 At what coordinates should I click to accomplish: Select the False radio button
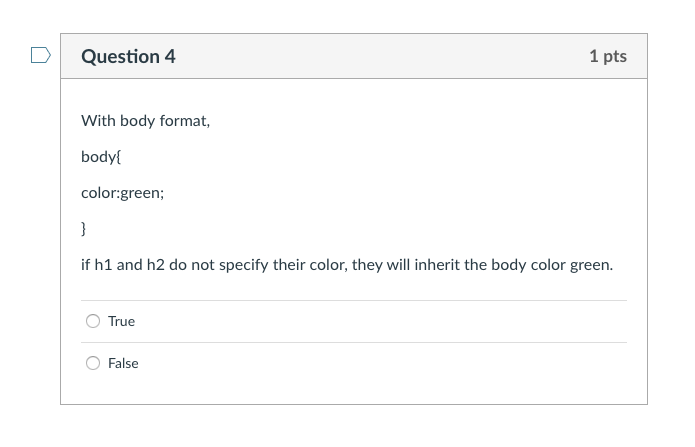93,363
